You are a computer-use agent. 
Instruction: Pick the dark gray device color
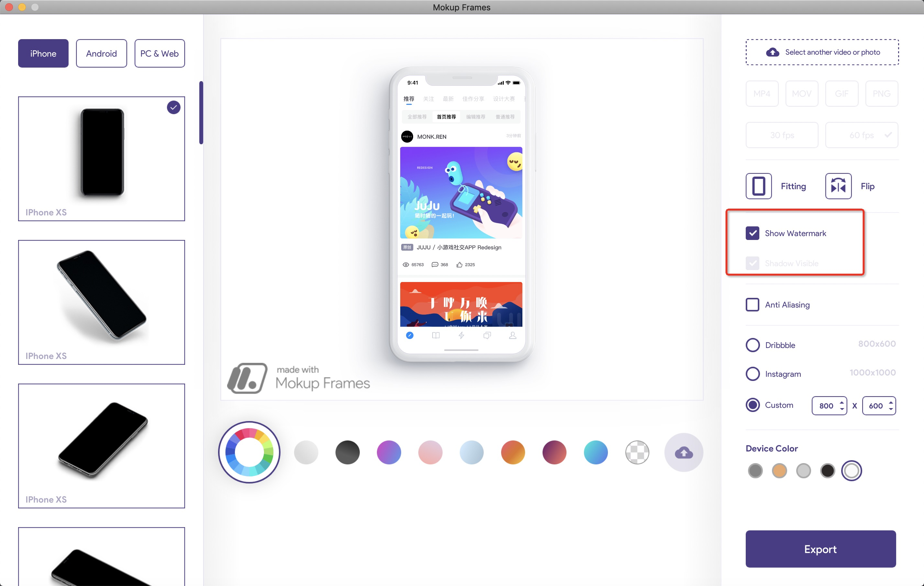coord(755,471)
